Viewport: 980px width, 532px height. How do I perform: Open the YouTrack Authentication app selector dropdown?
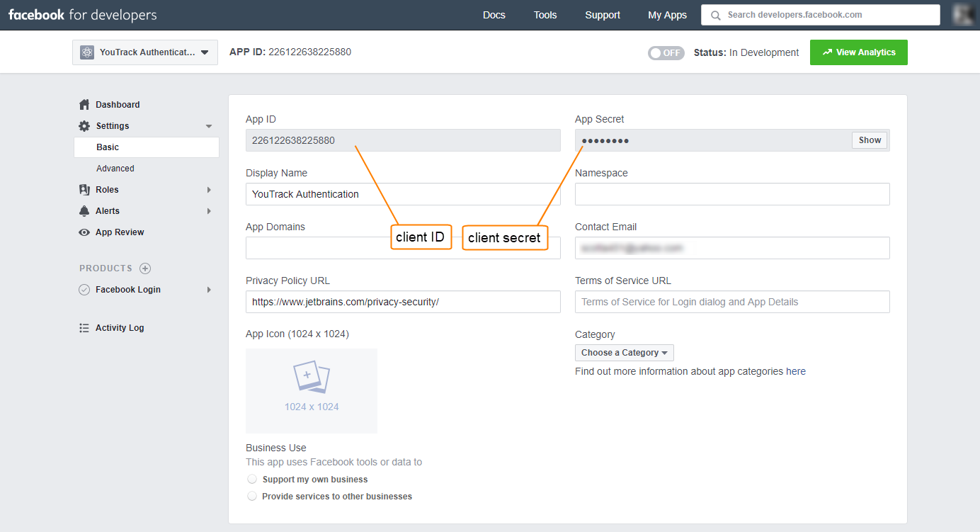(144, 52)
